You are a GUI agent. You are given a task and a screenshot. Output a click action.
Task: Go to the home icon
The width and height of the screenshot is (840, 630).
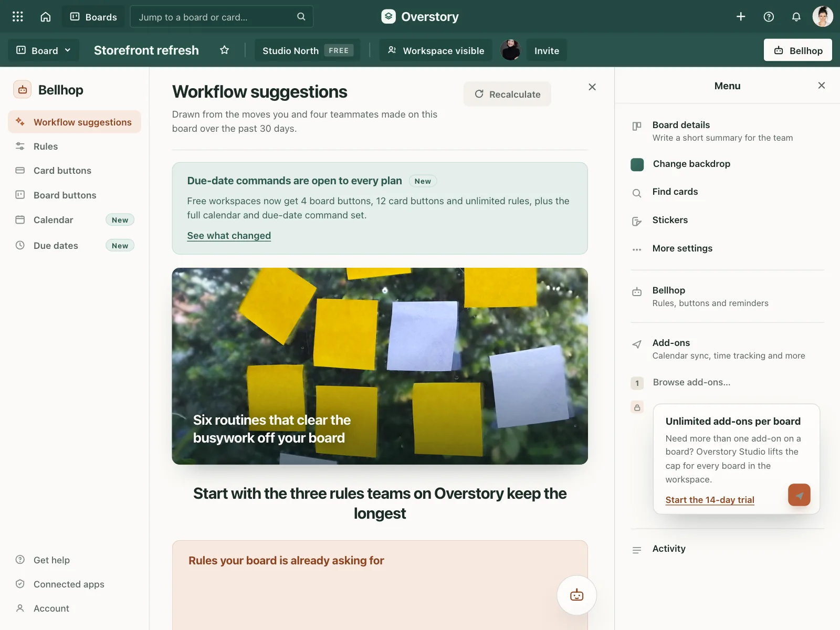[46, 17]
